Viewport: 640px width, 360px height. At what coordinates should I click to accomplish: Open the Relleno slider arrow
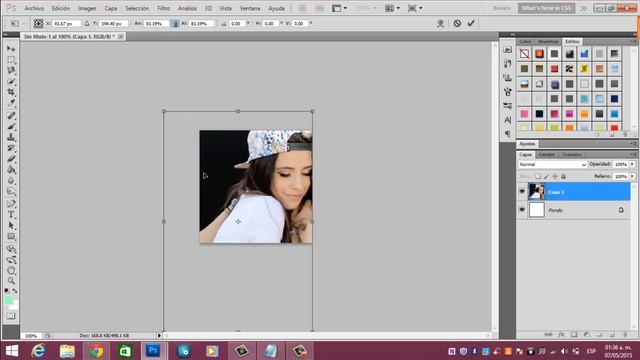point(632,176)
